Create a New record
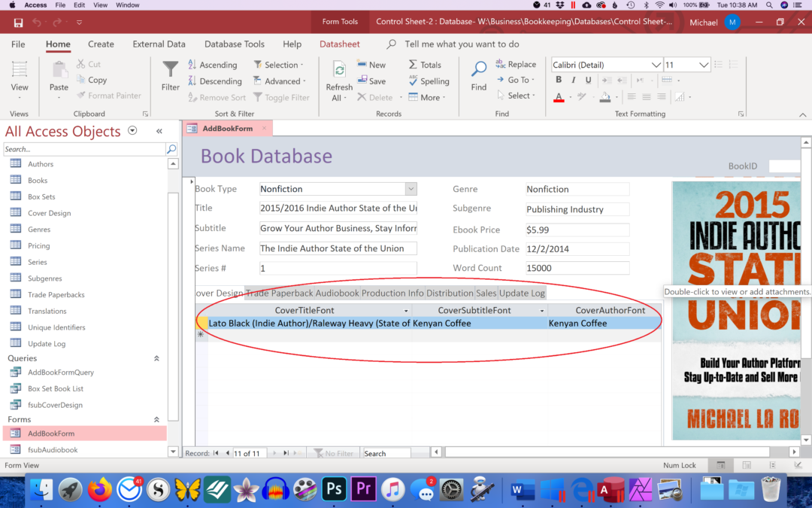The width and height of the screenshot is (812, 508). tap(371, 64)
